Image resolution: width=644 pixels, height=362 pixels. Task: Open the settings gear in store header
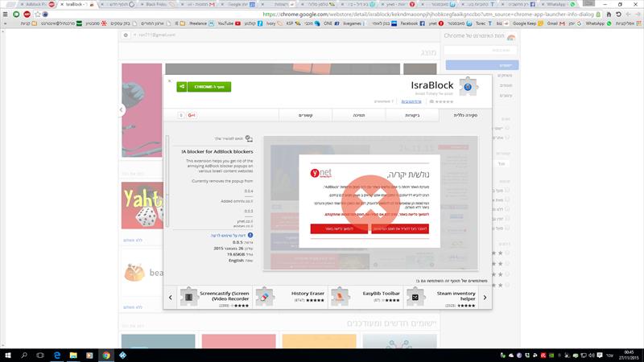click(126, 35)
